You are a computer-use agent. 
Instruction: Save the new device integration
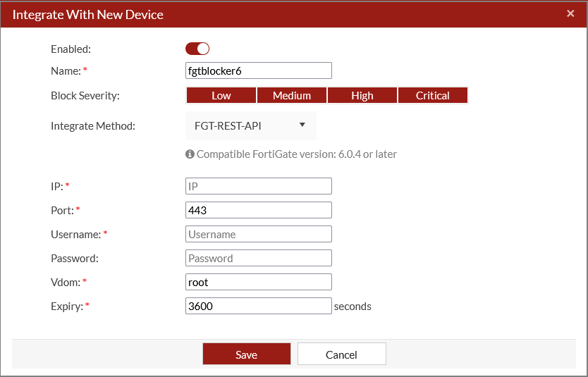click(x=247, y=354)
